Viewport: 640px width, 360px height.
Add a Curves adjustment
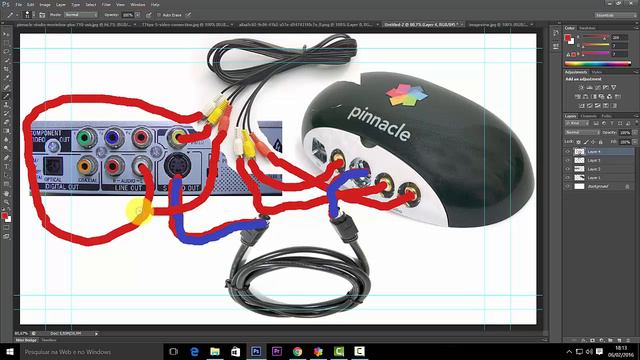(598, 87)
